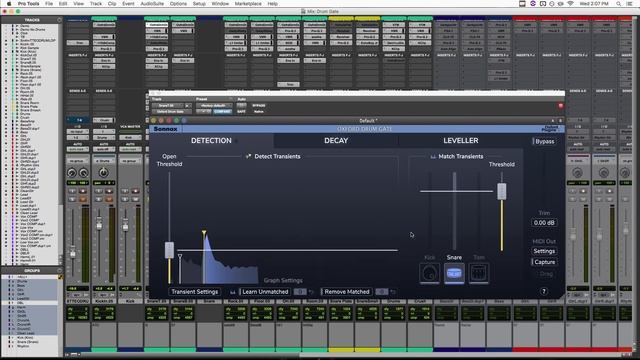Screen dimensions: 640x360
Task: Click the yellow transient marker on the graph
Action: coord(204,233)
